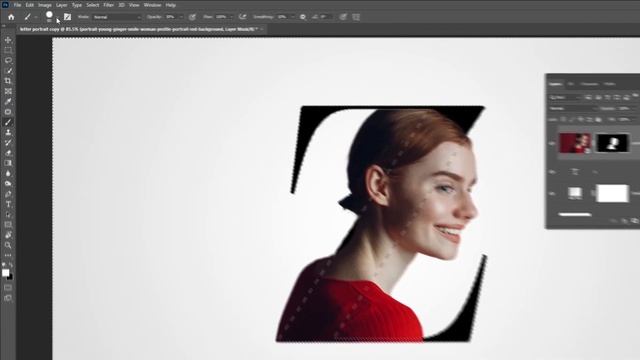Toggle the Brush Settings panel icon
The height and width of the screenshot is (360, 640).
[67, 17]
